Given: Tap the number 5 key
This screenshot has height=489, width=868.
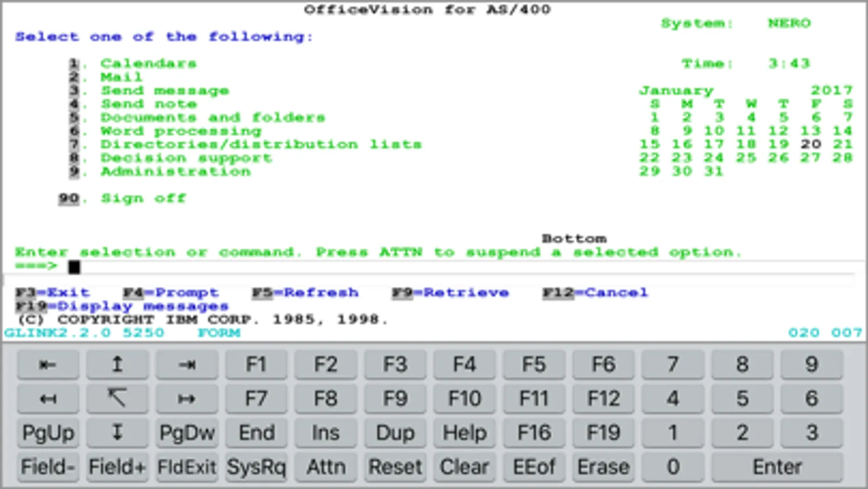Looking at the screenshot, I should [743, 399].
